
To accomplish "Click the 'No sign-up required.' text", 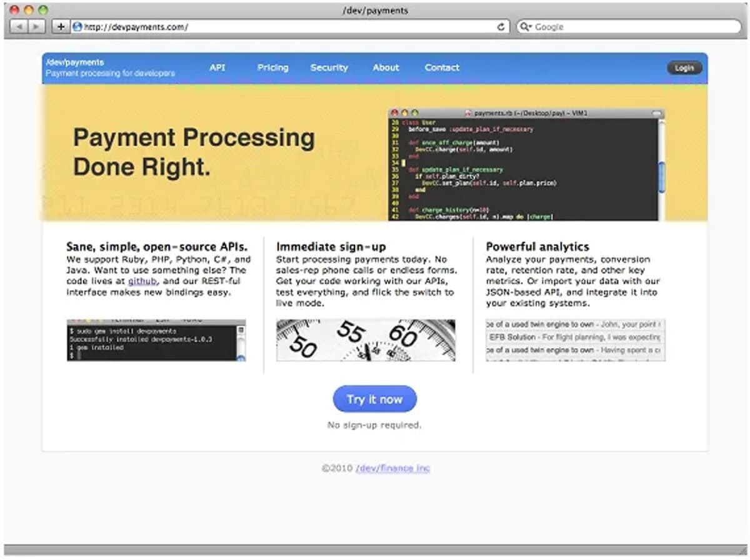I will coord(375,425).
